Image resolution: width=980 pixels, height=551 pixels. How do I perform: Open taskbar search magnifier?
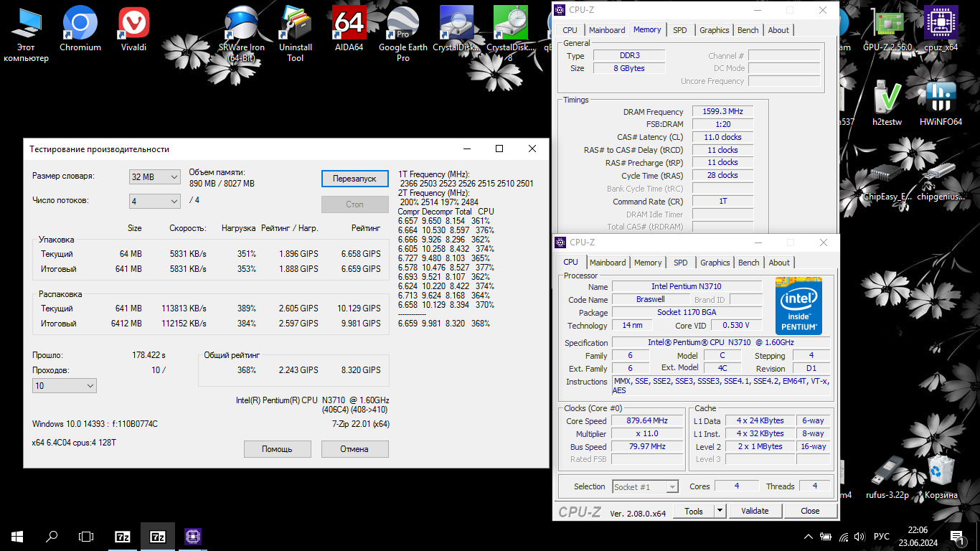(52, 536)
